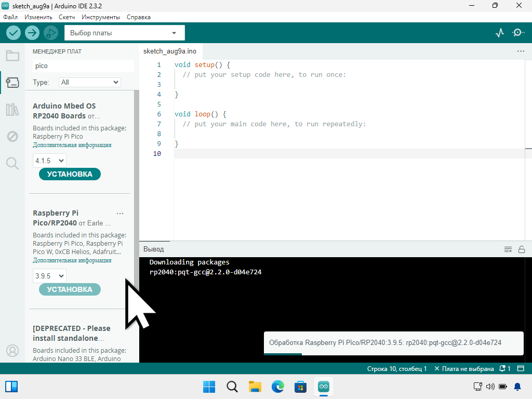This screenshot has height=399, width=532.
Task: Click the notifications bell count in status bar
Action: pos(505,368)
